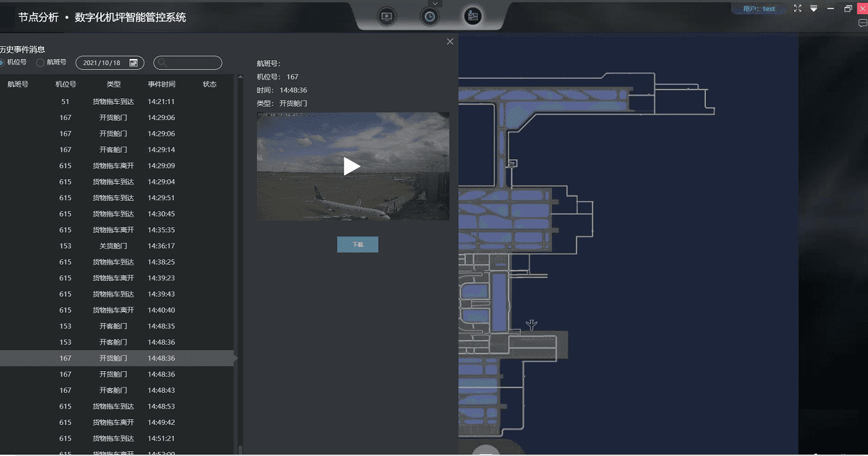Open the 2021/10/18 date picker
Image resolution: width=868 pixels, height=456 pixels.
click(102, 63)
